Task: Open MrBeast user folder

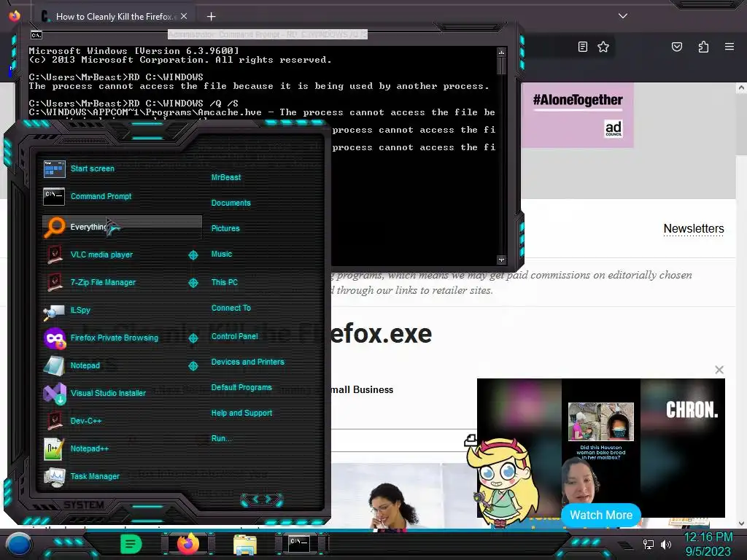Action: 226,177
